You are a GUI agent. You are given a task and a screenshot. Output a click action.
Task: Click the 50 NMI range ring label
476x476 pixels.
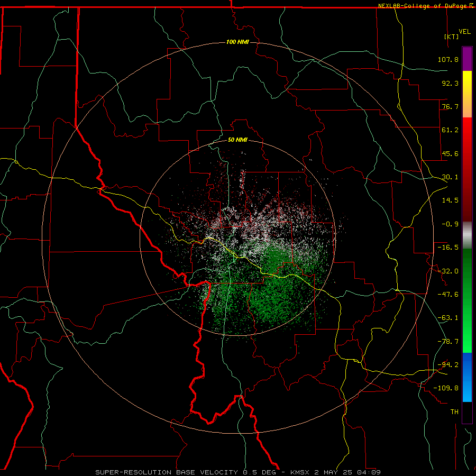pos(237,140)
